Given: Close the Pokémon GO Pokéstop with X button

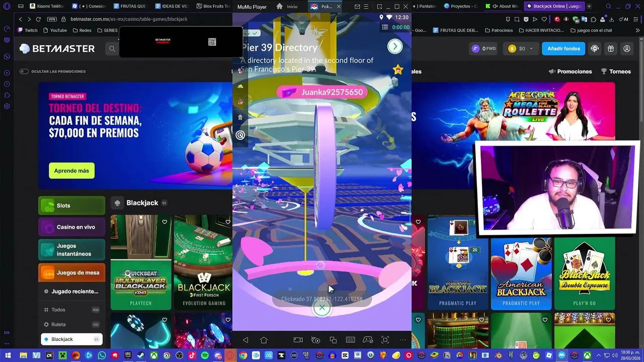Looking at the screenshot, I should coord(322,308).
